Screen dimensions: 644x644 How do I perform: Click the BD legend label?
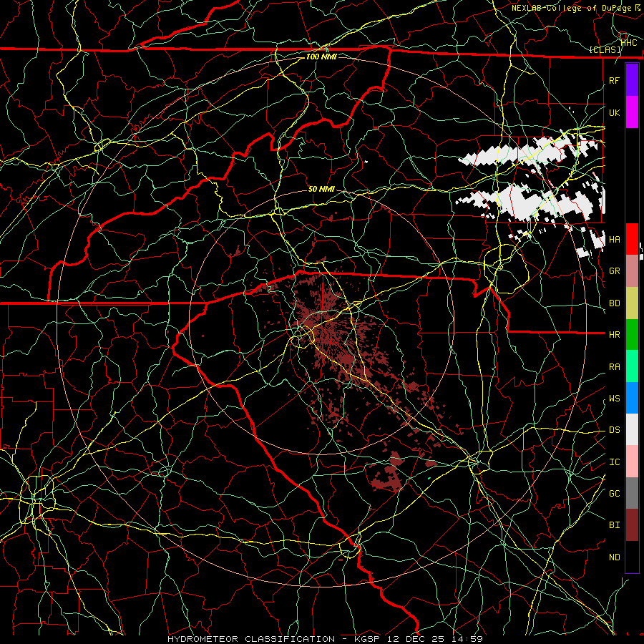click(615, 303)
